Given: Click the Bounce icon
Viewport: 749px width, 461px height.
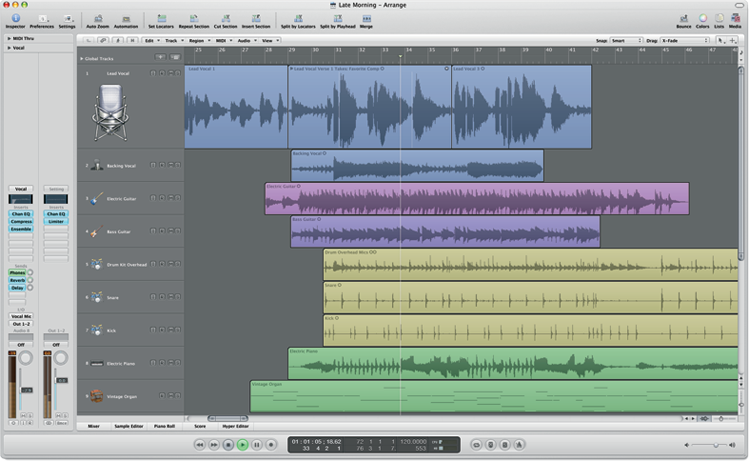Looking at the screenshot, I should point(684,19).
